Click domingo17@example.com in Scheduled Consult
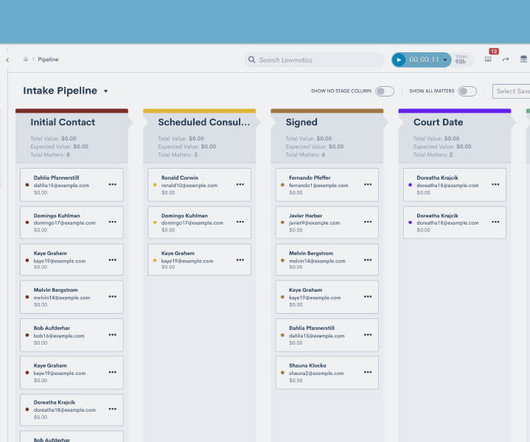 click(x=192, y=223)
